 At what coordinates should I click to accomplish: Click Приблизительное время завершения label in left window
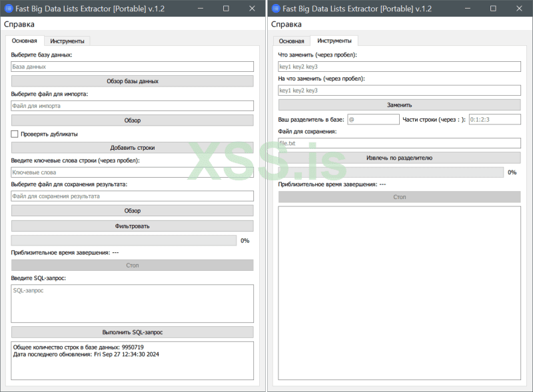65,252
